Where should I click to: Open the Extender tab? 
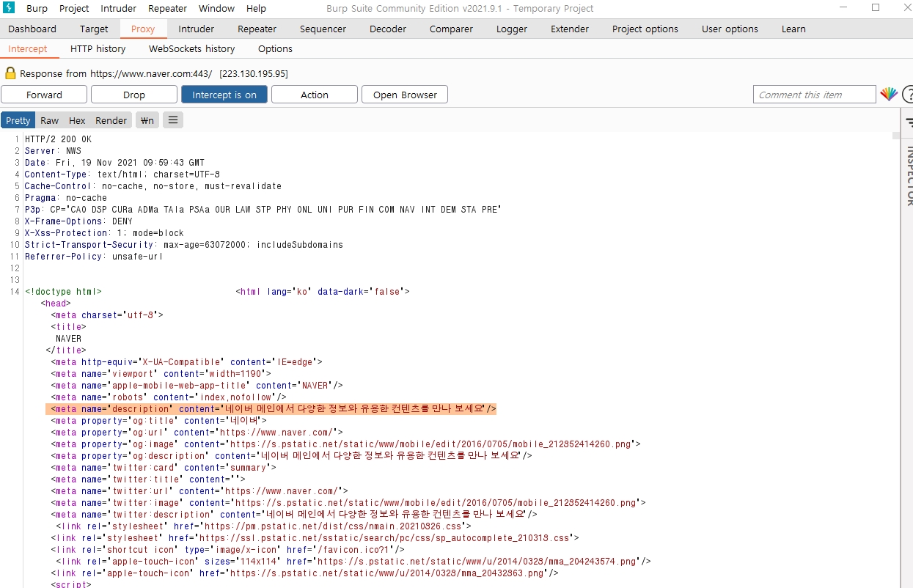pyautogui.click(x=570, y=29)
